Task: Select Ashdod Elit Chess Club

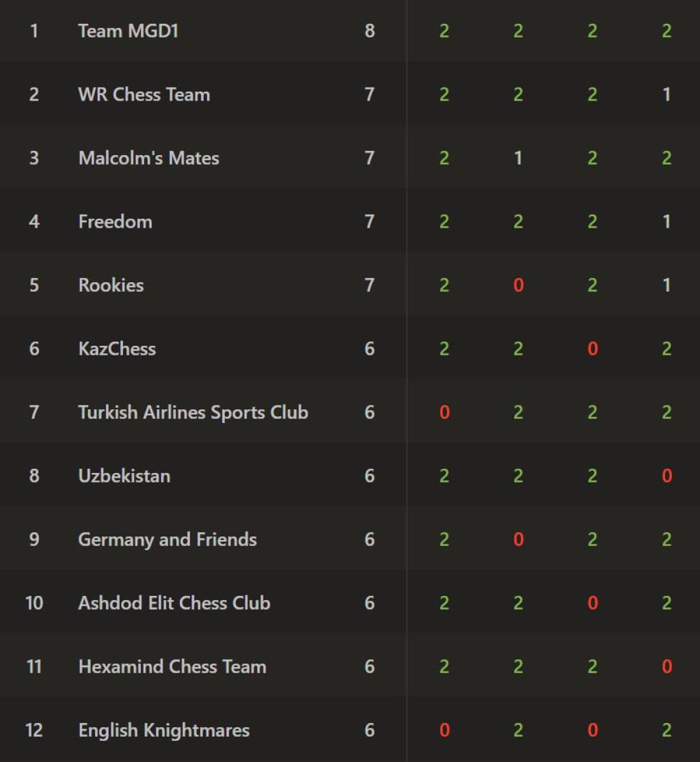Action: point(174,603)
